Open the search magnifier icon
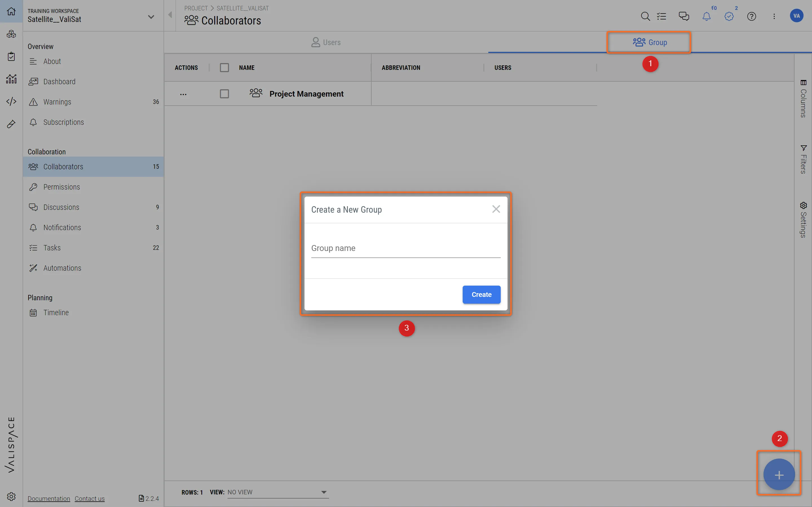This screenshot has height=507, width=812. pyautogui.click(x=645, y=16)
